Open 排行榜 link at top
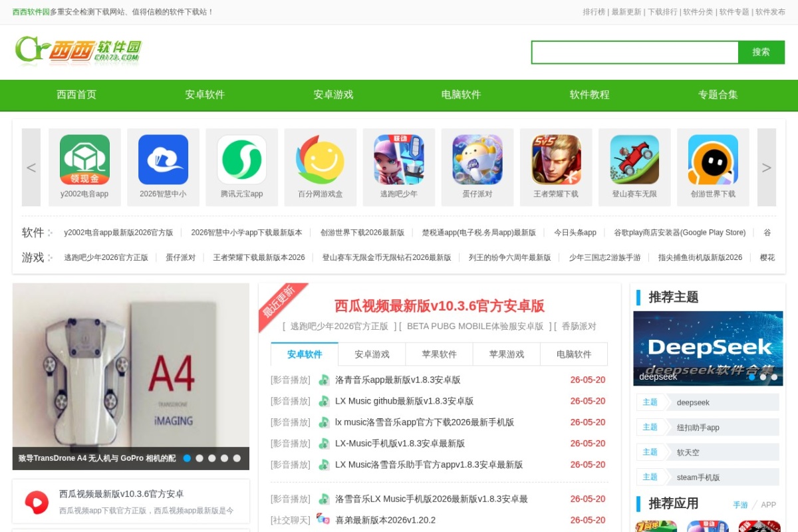The height and width of the screenshot is (532, 798). point(594,12)
